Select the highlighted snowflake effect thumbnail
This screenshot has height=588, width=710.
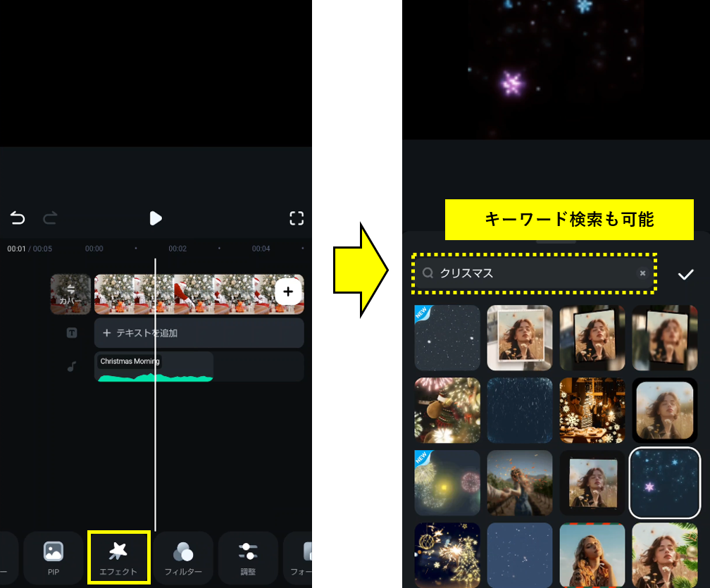pos(664,483)
